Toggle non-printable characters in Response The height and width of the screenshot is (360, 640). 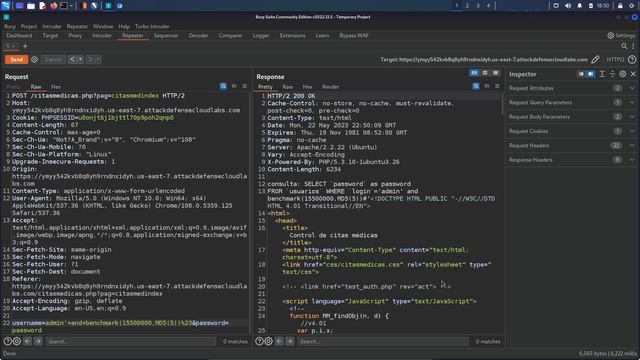[487, 86]
